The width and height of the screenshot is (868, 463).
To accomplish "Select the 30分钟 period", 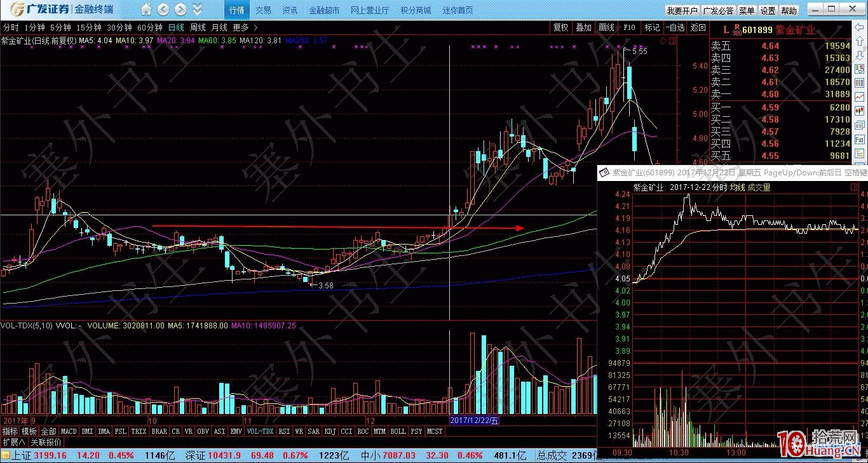I will point(119,28).
